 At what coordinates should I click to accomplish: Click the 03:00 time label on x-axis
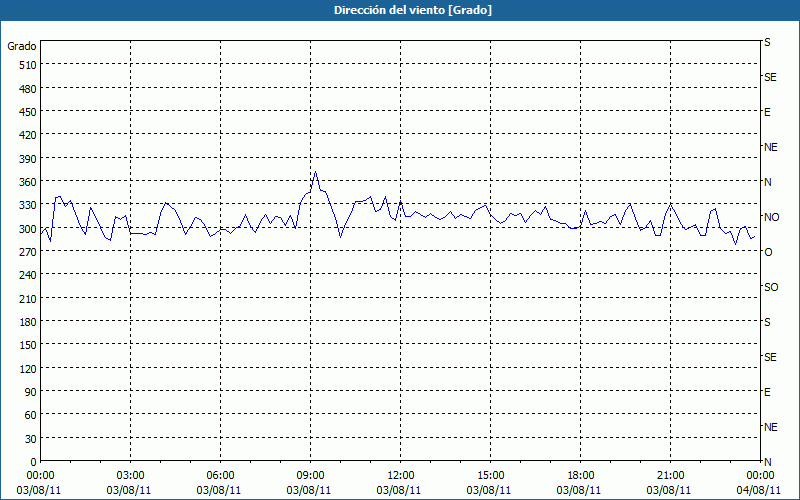tap(130, 476)
